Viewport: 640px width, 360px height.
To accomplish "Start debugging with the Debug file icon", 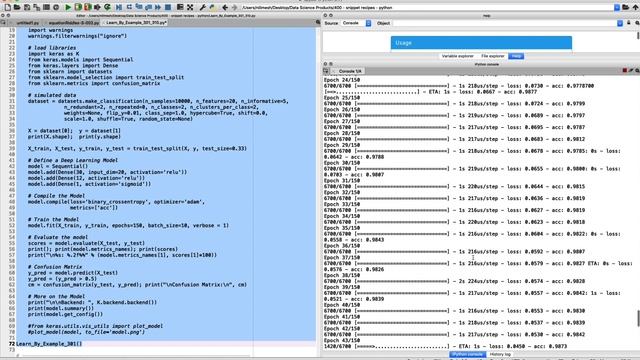I will pos(119,7).
